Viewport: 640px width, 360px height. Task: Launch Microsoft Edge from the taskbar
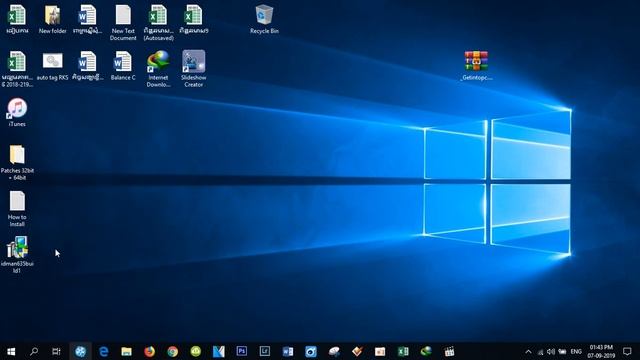[104, 351]
